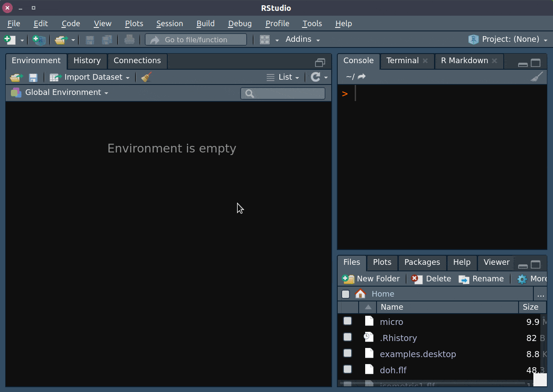Maximize the Files pane
Image resolution: width=553 pixels, height=392 pixels.
536,264
